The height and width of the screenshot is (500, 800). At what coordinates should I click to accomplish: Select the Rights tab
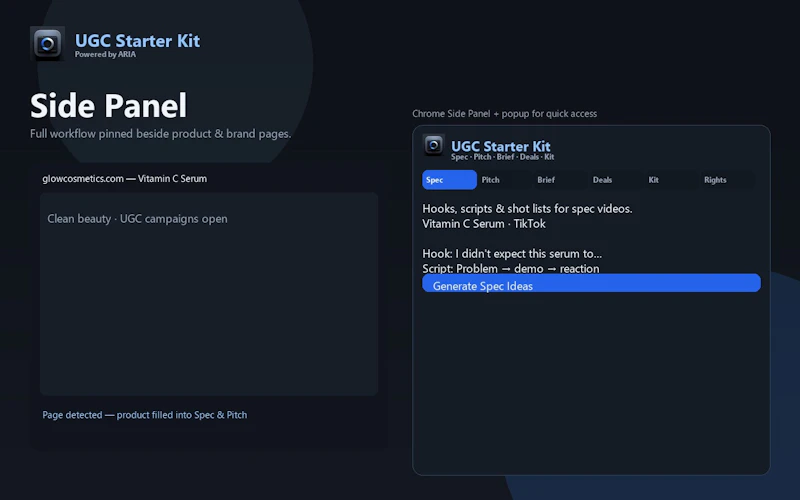(x=727, y=180)
